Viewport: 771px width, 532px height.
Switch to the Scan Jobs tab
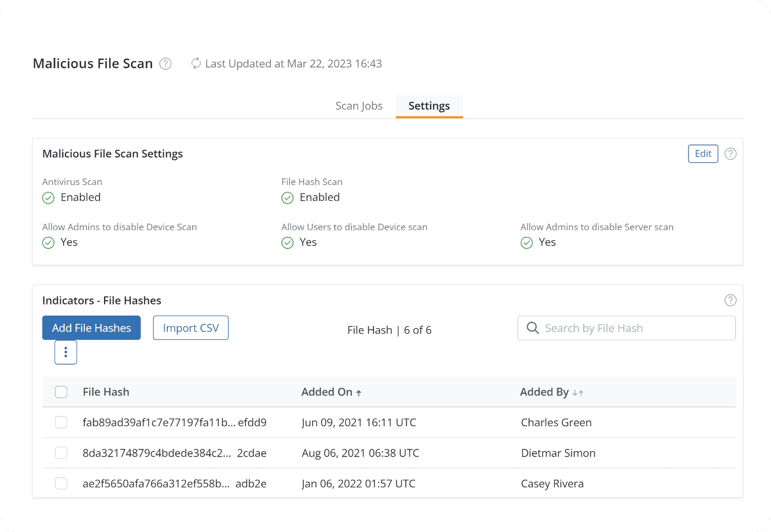[359, 106]
